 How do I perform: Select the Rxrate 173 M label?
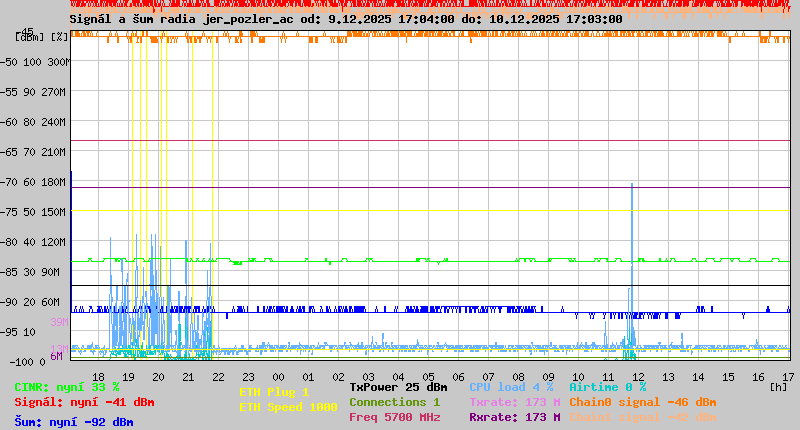[x=515, y=417]
